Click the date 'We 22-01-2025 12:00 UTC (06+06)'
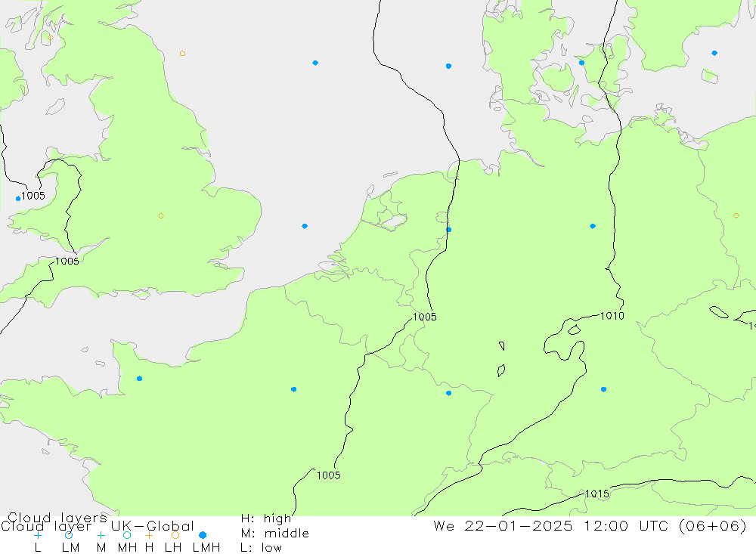The width and height of the screenshot is (756, 554). [x=590, y=525]
